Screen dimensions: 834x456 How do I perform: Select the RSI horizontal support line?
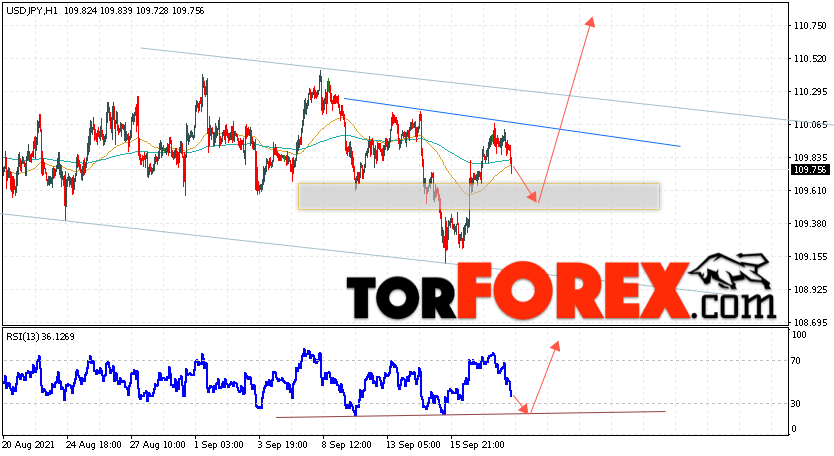[471, 414]
